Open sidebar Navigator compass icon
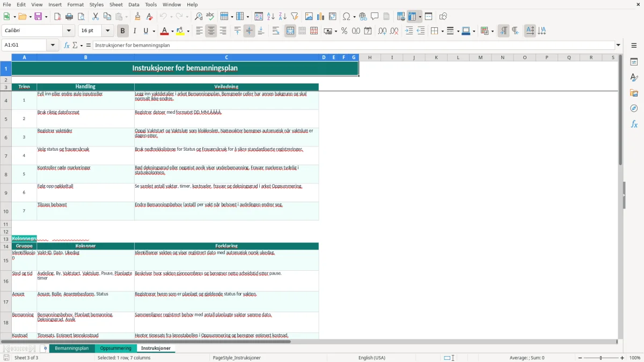Viewport: 644px width, 362px height. [634, 108]
